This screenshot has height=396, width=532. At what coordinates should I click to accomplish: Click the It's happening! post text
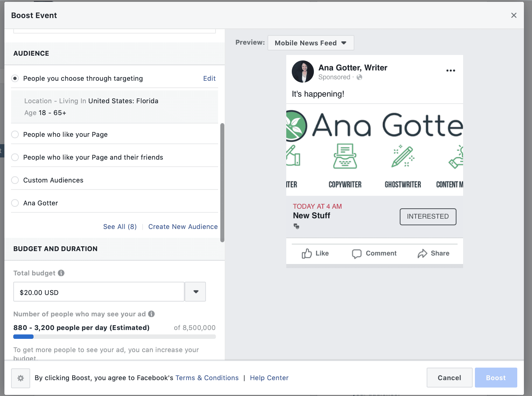pyautogui.click(x=318, y=94)
